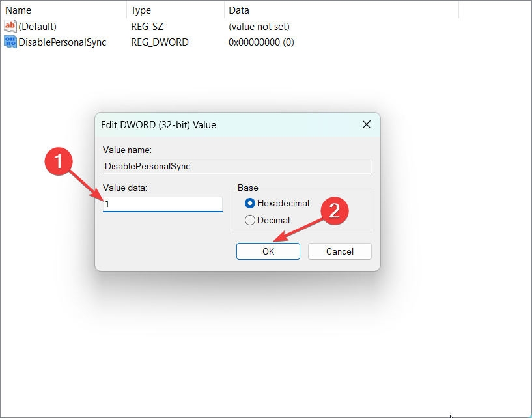532x418 pixels.
Task: Close the Edit DWORD dialog with X
Action: [367, 124]
